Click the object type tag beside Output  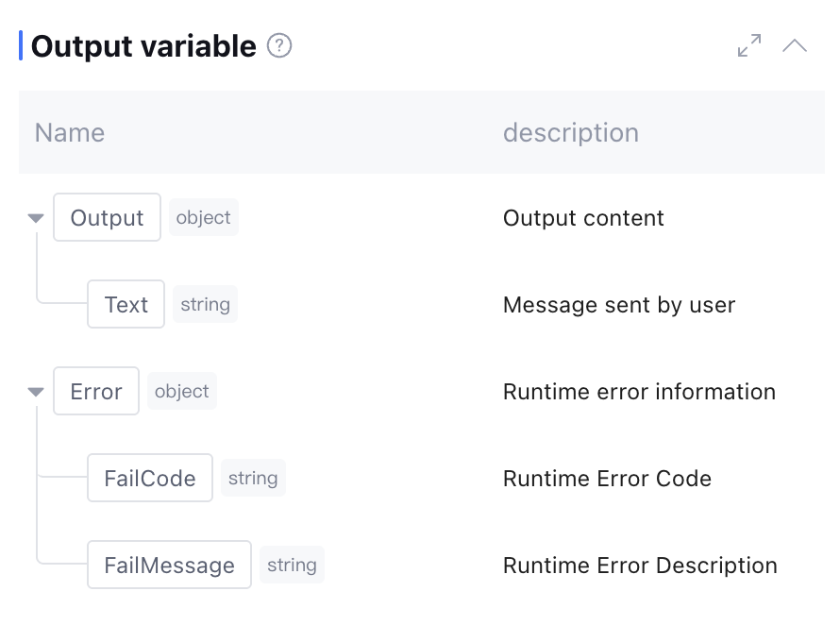pyautogui.click(x=204, y=218)
